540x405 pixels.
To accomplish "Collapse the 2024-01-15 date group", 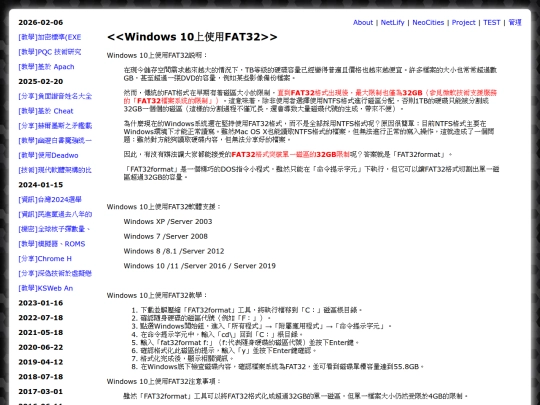I will coord(41,185).
